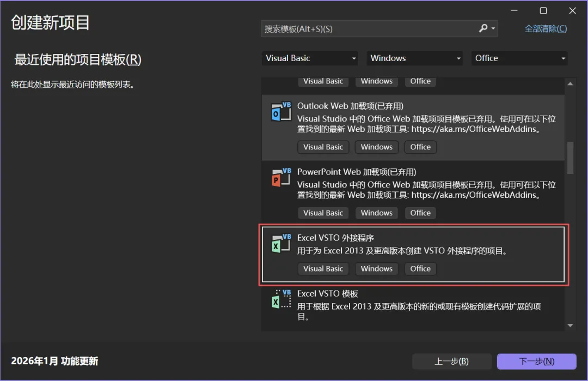Open the Visual Basic language filter dropdown
The image size is (588, 381).
click(x=310, y=58)
